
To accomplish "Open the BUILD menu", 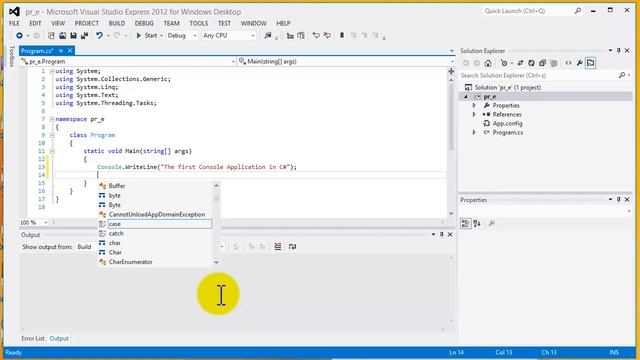I will pos(117,23).
